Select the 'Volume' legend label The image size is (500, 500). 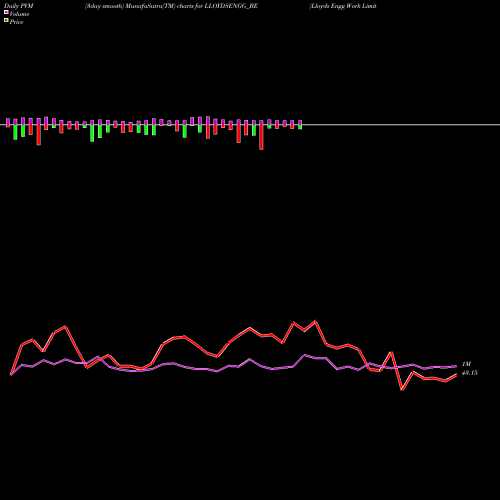click(x=19, y=14)
